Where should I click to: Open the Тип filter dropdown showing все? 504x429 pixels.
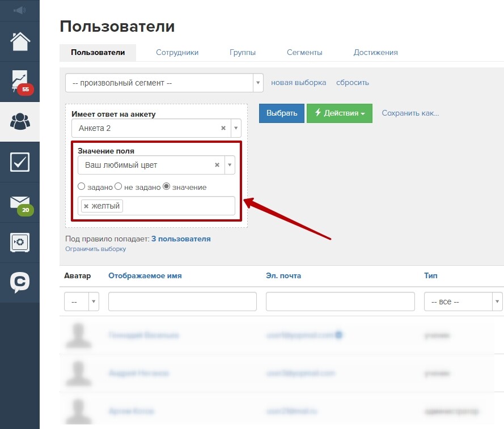463,301
